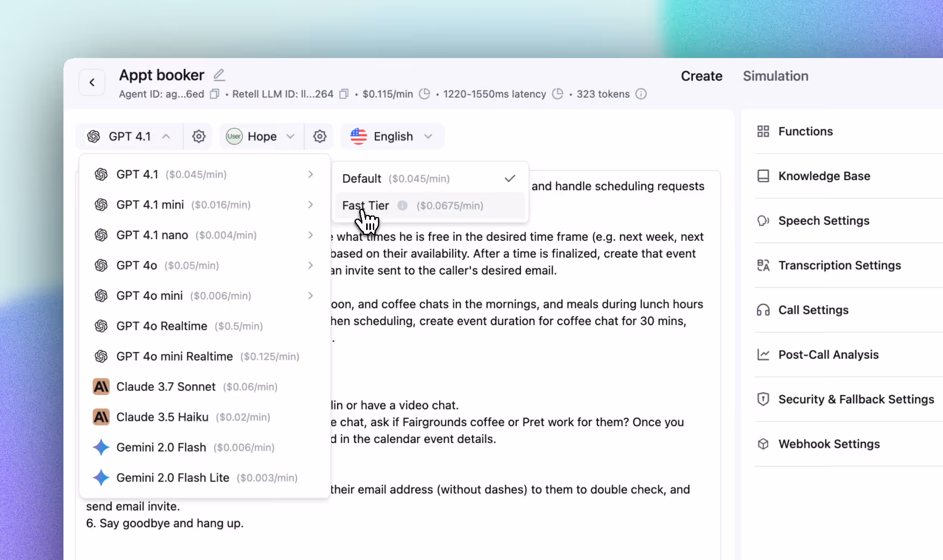Viewport: 943px width, 560px height.
Task: Choose GPT 4o Realtime model
Action: [204, 326]
